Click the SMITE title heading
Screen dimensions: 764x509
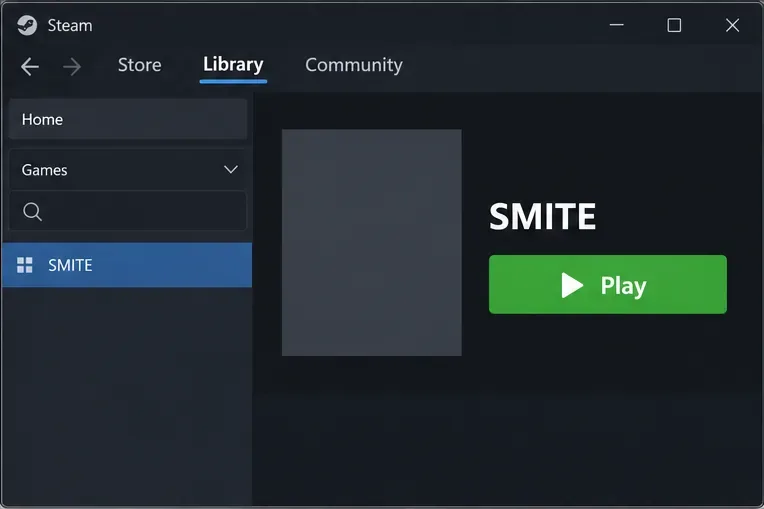tap(542, 216)
